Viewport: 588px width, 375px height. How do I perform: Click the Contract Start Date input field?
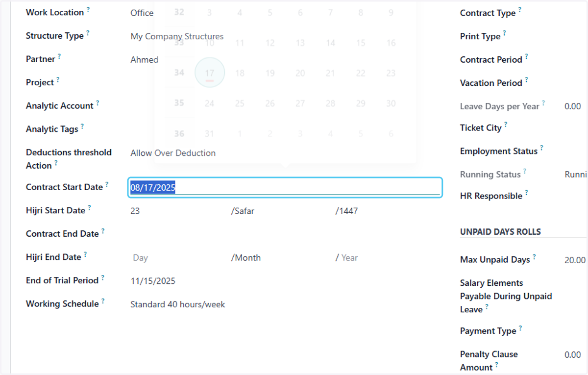click(x=285, y=188)
